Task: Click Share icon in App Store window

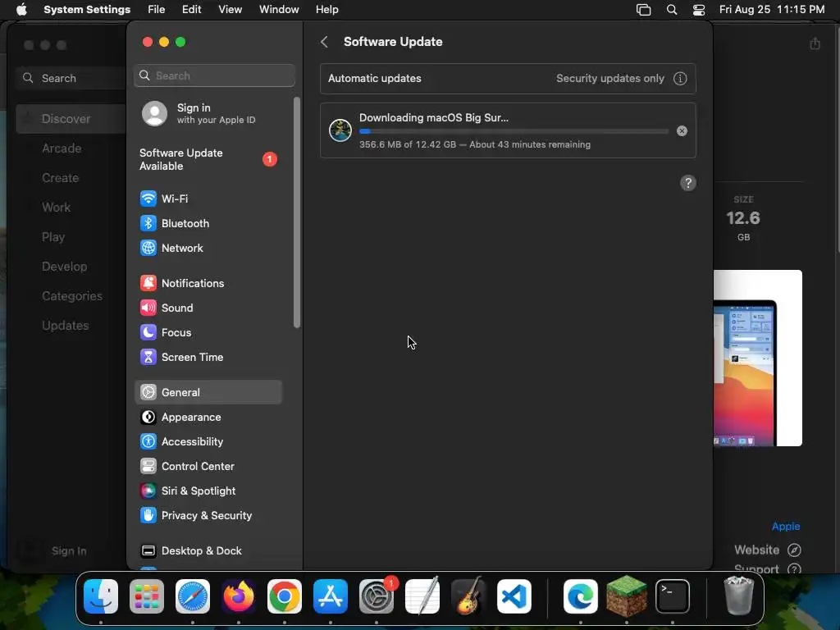Action: pyautogui.click(x=815, y=43)
